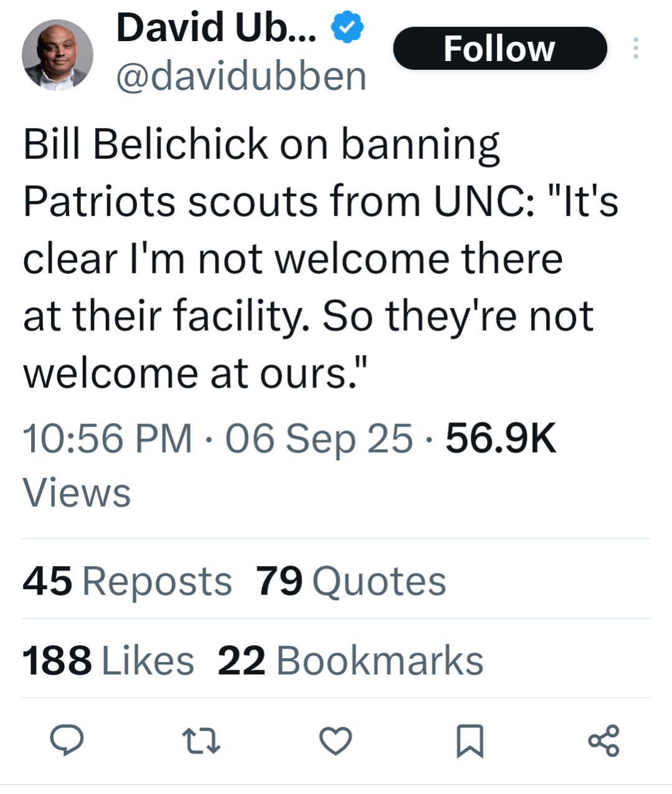Open the @davidubben handle link

pyautogui.click(x=241, y=77)
